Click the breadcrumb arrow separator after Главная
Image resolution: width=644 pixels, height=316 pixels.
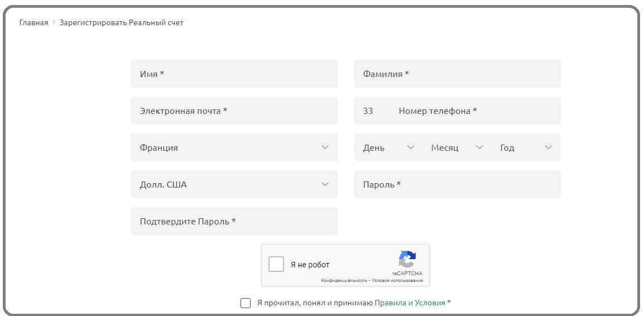coord(54,23)
